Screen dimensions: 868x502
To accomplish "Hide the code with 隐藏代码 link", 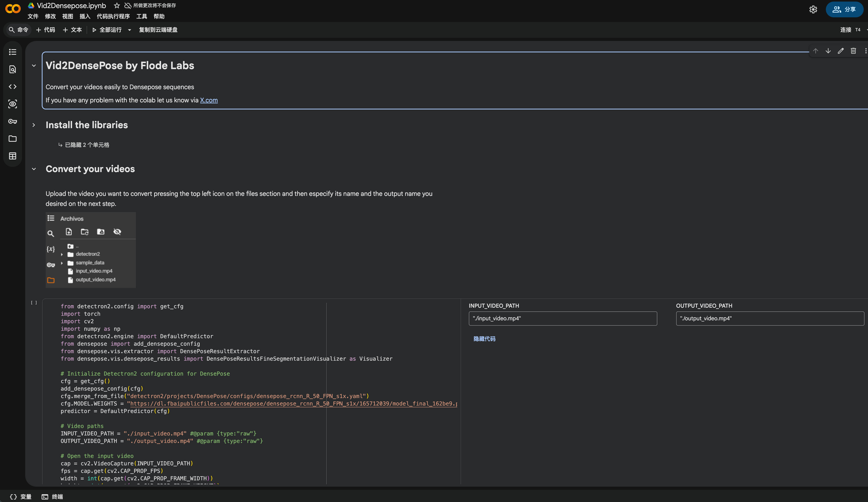I will (484, 339).
